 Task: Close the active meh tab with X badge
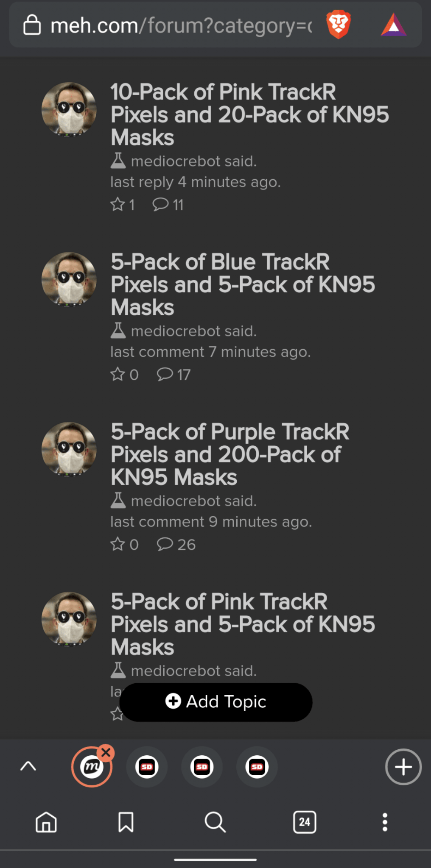[x=106, y=752]
